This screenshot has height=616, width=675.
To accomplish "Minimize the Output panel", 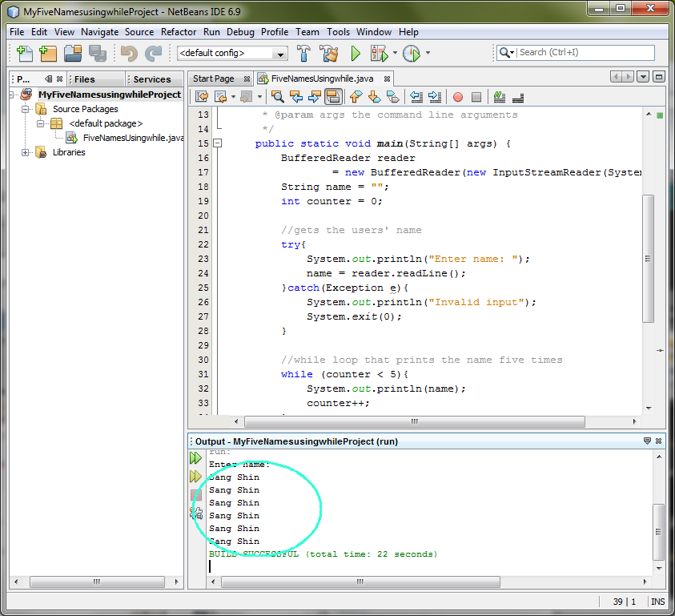I will [x=647, y=441].
